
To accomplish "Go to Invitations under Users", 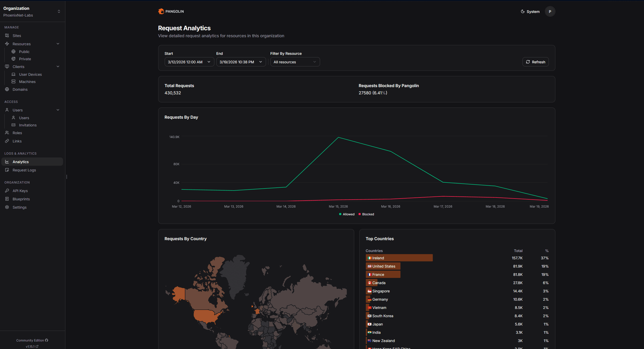I will (x=28, y=125).
